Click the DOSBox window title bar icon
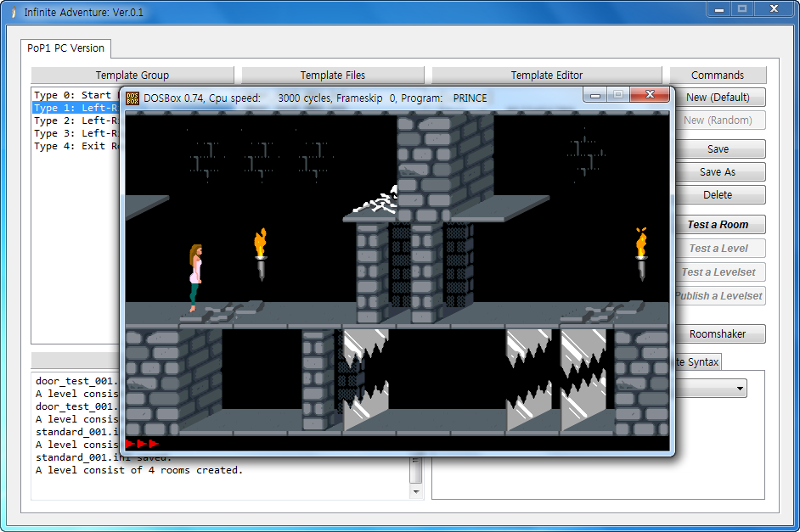 point(132,98)
